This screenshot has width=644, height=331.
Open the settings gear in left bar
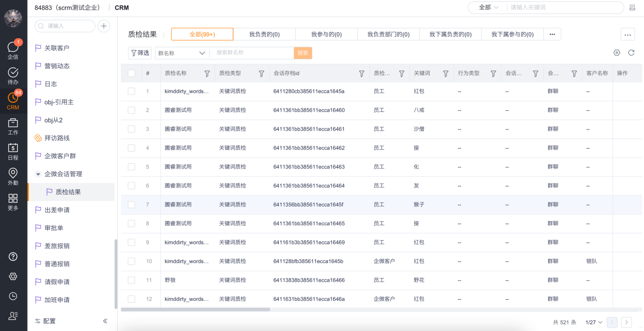tap(13, 276)
